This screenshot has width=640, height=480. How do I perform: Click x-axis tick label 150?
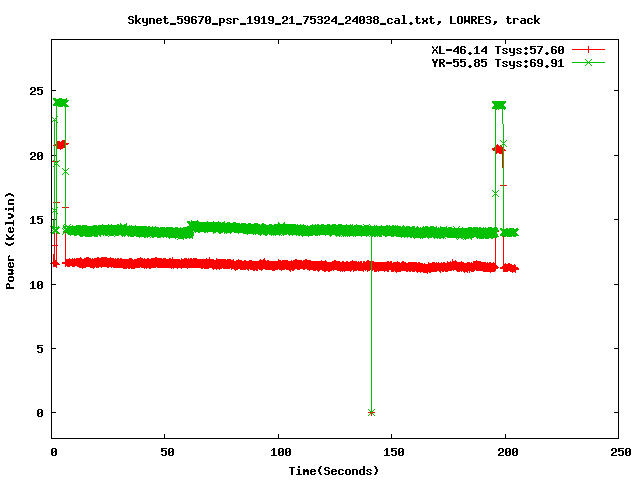[x=393, y=452]
